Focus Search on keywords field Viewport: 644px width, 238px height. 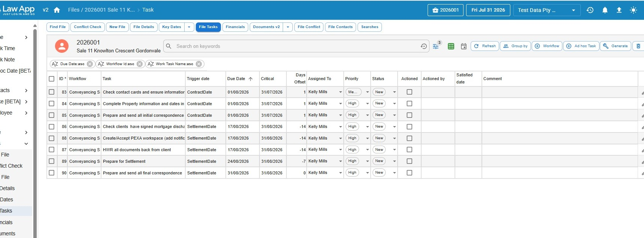pyautogui.click(x=296, y=46)
